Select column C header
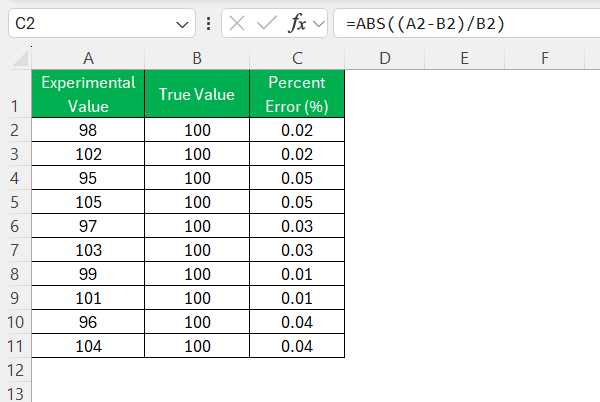 pyautogui.click(x=297, y=59)
